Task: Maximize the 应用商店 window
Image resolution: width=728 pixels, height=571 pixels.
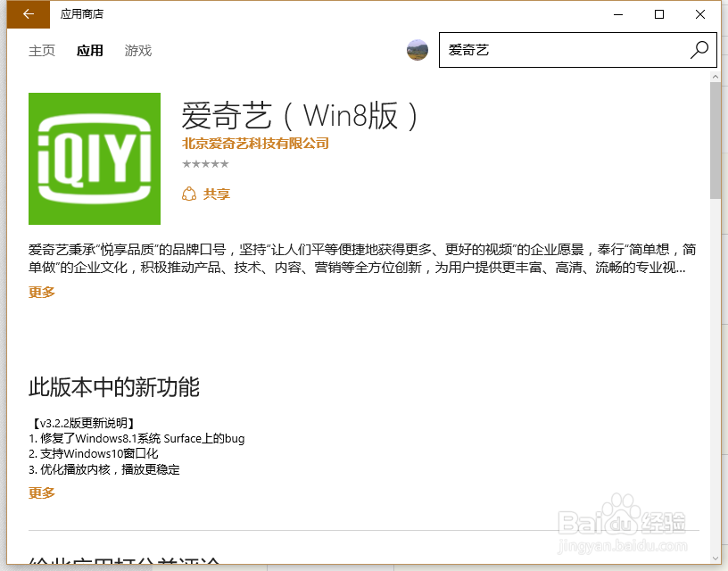Action: (658, 14)
